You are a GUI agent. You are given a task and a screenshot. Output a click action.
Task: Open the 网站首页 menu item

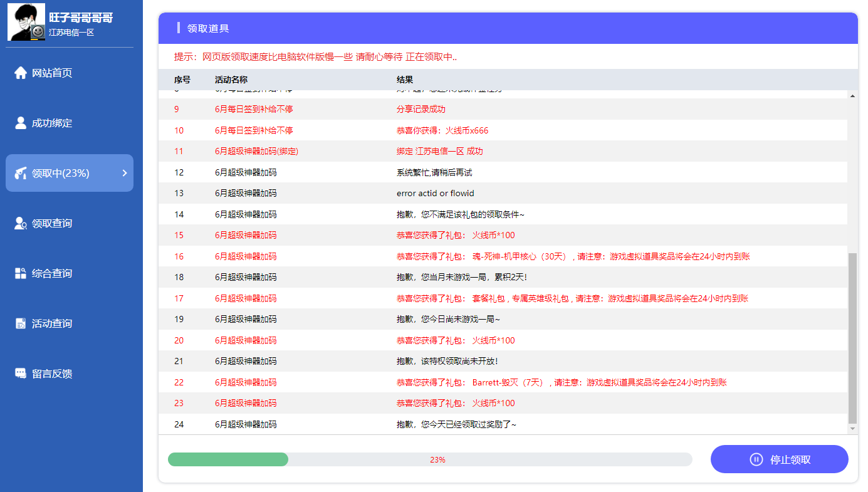coord(52,73)
